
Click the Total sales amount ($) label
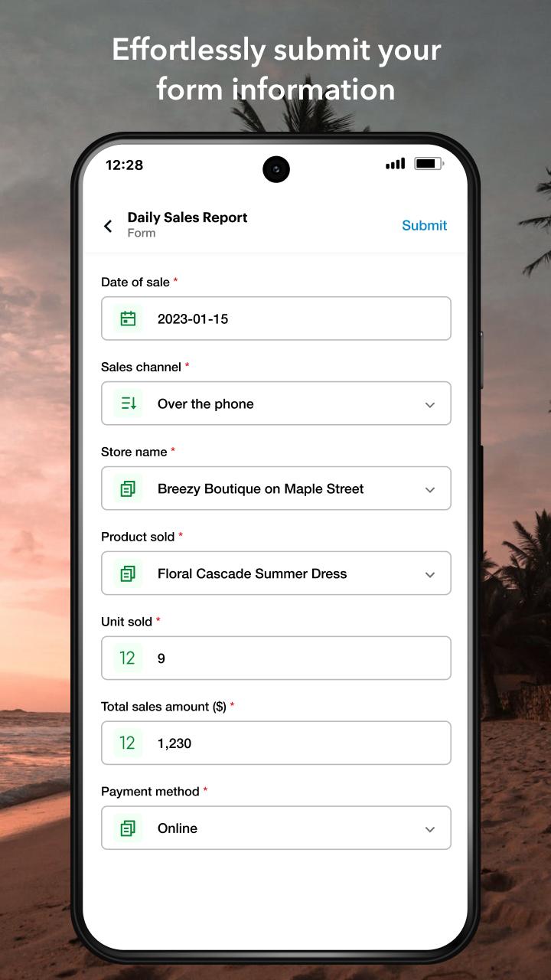tap(164, 707)
